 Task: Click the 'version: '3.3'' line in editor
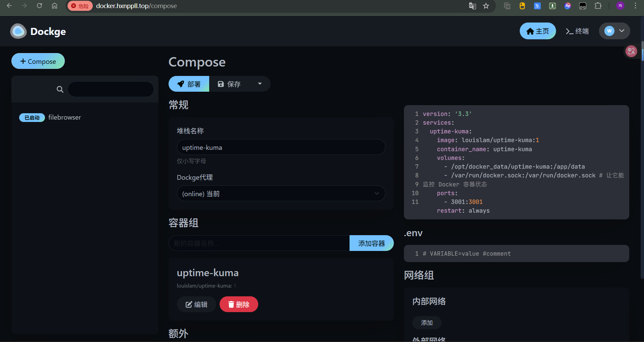(447, 114)
